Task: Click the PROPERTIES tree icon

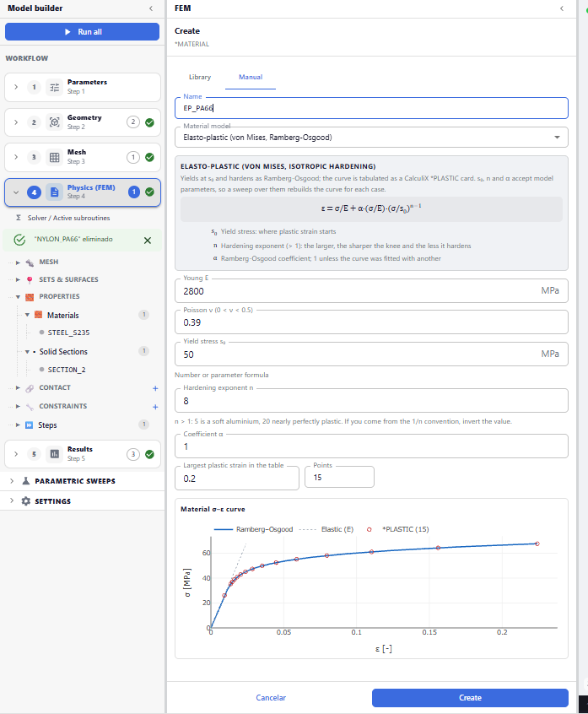Action: click(x=30, y=297)
